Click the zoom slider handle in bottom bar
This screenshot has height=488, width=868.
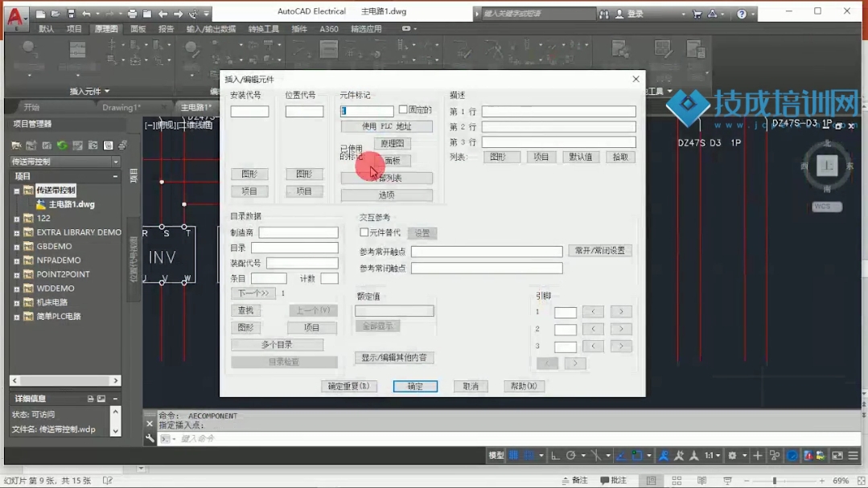775,481
